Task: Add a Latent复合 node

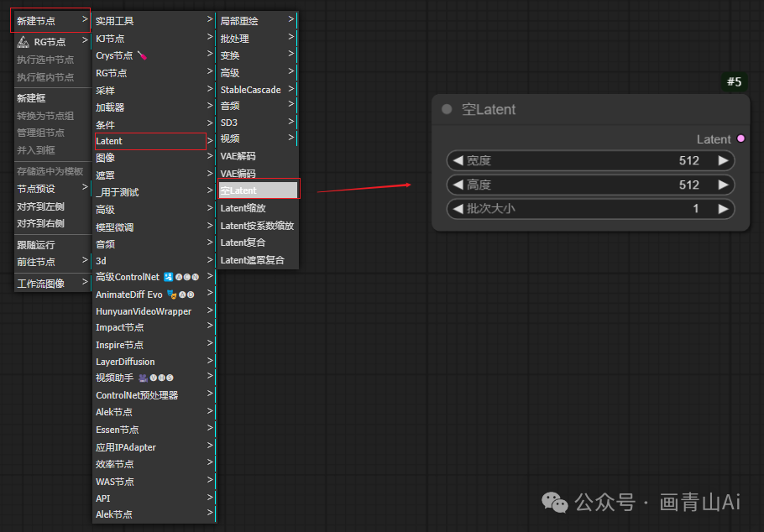Action: (257, 243)
